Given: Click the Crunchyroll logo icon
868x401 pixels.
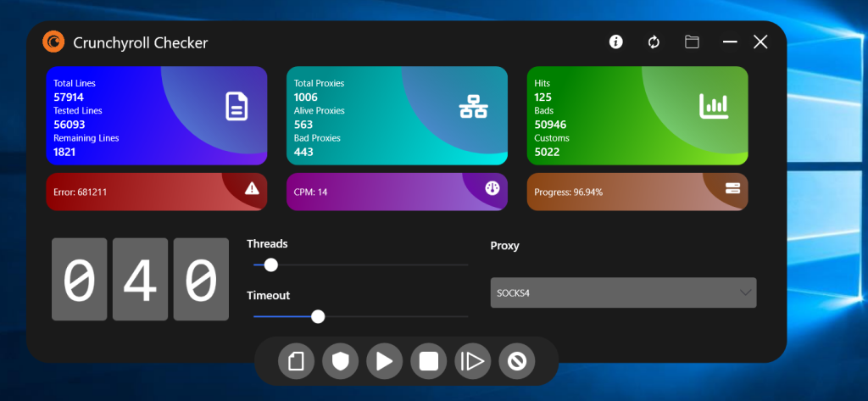Looking at the screenshot, I should (53, 42).
